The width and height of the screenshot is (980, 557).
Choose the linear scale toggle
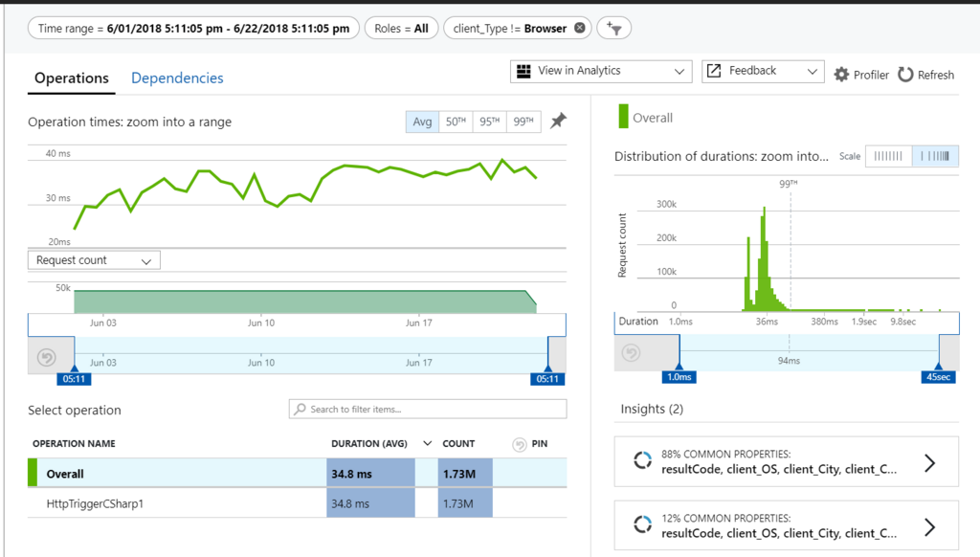point(888,156)
